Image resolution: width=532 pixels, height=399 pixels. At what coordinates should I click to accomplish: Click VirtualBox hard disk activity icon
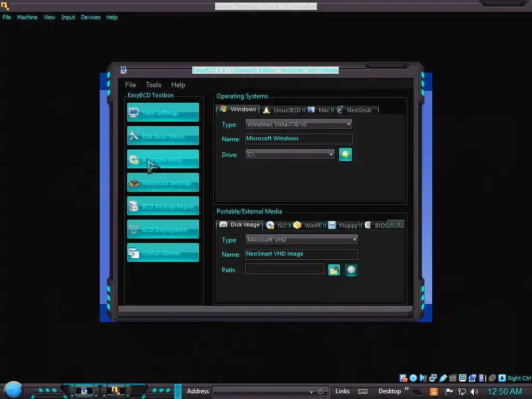coord(403,378)
